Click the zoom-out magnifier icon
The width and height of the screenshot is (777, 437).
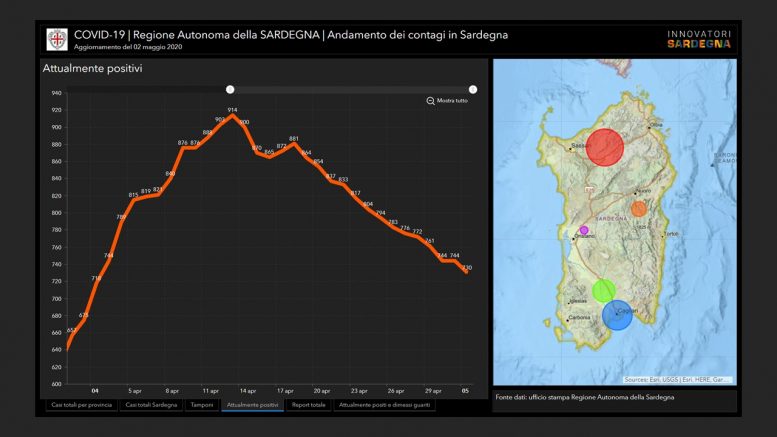click(431, 101)
